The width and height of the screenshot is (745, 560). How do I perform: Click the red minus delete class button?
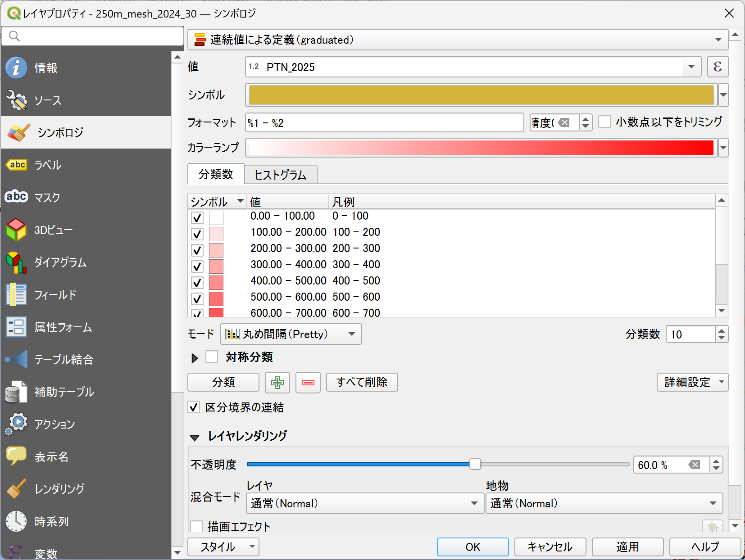(x=308, y=383)
